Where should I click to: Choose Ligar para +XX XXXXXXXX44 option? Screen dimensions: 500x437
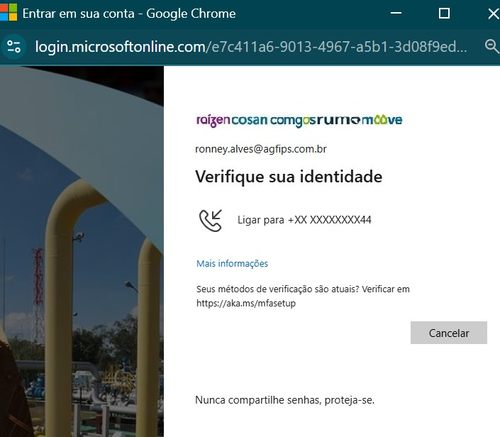click(304, 220)
